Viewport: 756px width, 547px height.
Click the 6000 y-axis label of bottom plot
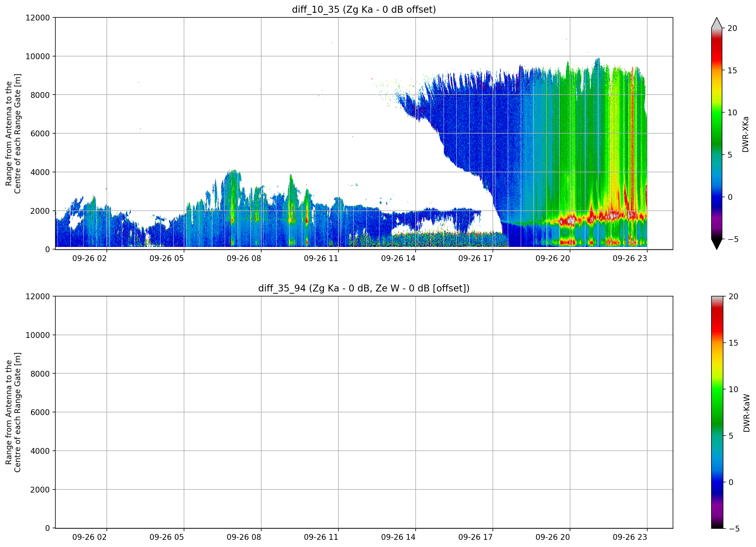40,412
